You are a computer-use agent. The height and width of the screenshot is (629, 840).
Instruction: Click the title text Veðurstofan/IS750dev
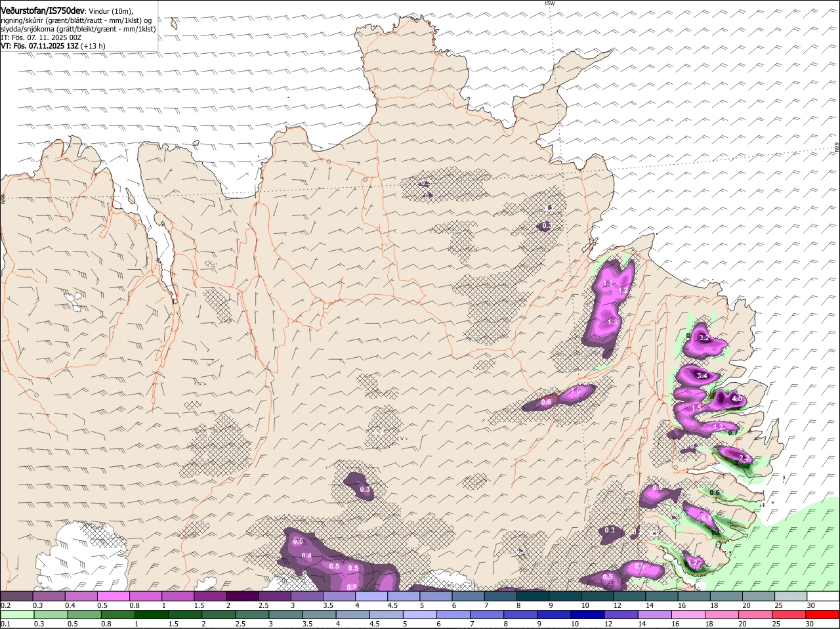[43, 11]
